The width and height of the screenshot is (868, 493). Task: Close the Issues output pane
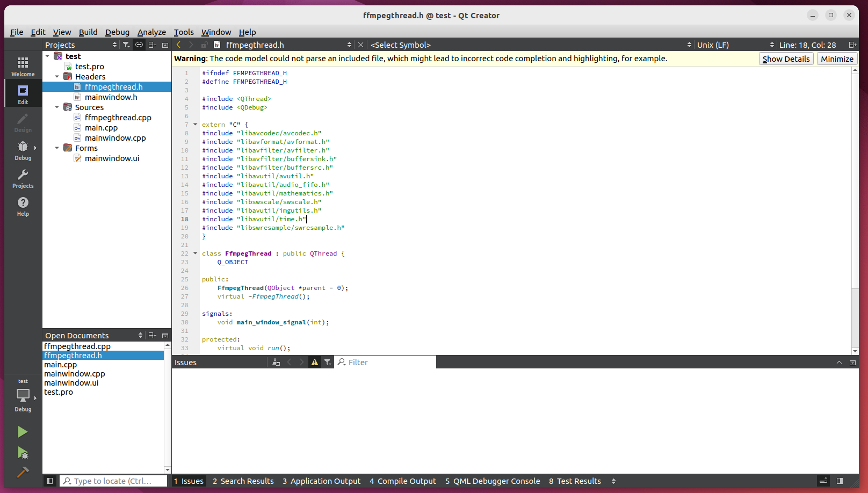point(852,363)
